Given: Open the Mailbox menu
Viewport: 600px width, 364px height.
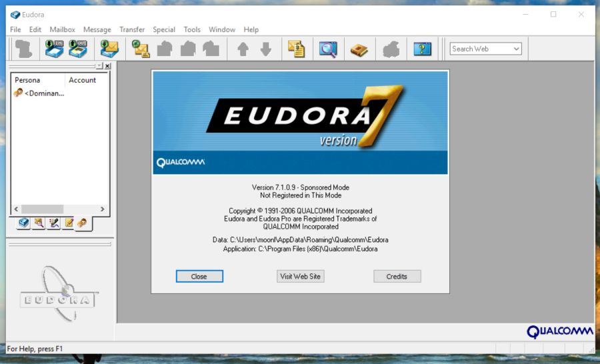Looking at the screenshot, I should 62,29.
